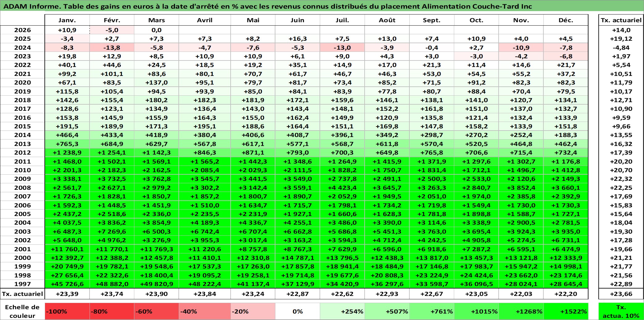Click the 'Avril' column header
This screenshot has height=320, width=644.
point(205,20)
